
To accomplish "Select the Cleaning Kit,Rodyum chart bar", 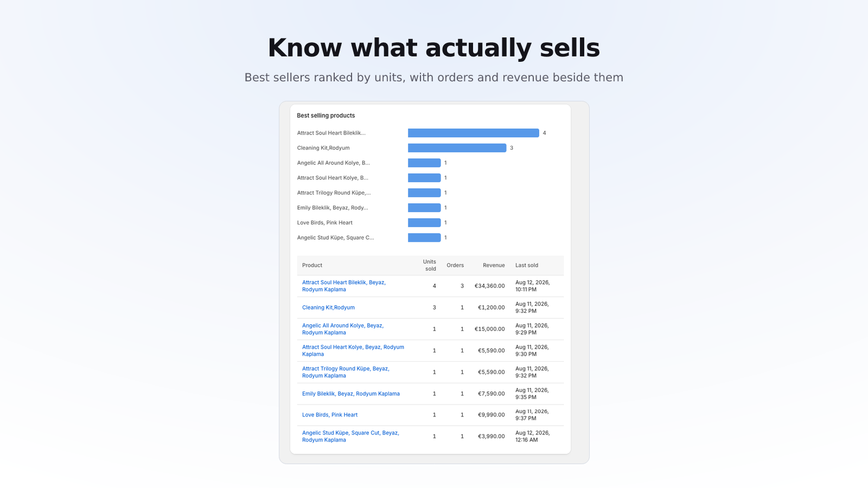I will 457,147.
